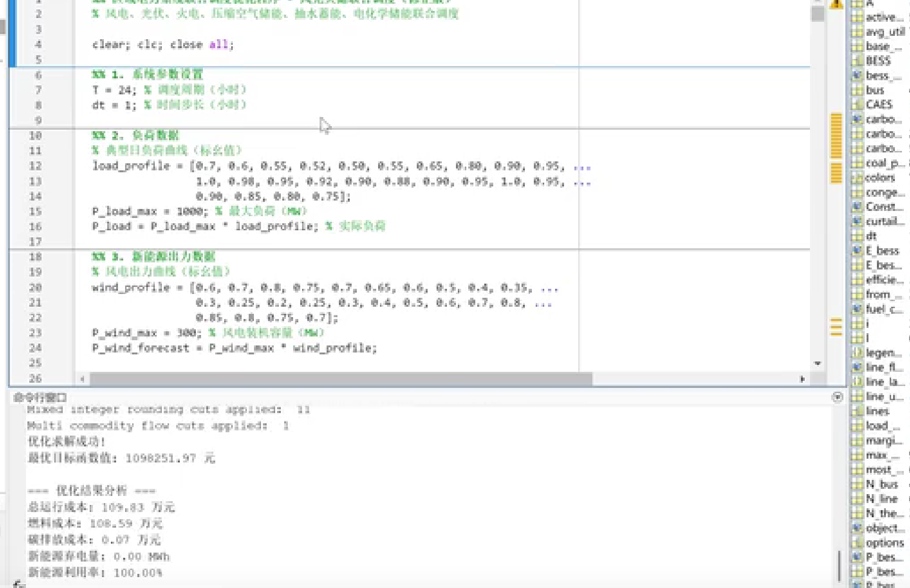Click the editor vertical scrollbar thumb
The width and height of the screenshot is (910, 588).
(x=817, y=14)
